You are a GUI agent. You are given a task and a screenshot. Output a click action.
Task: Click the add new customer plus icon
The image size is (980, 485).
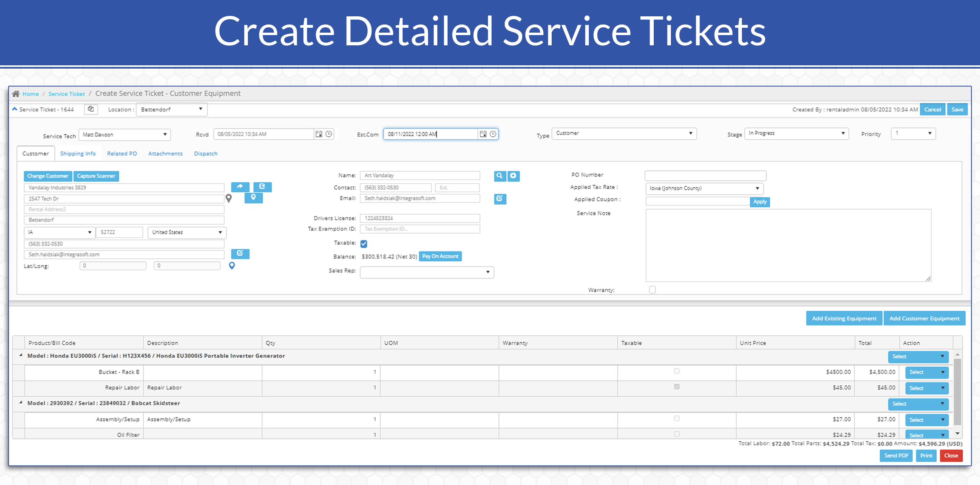[x=513, y=176]
